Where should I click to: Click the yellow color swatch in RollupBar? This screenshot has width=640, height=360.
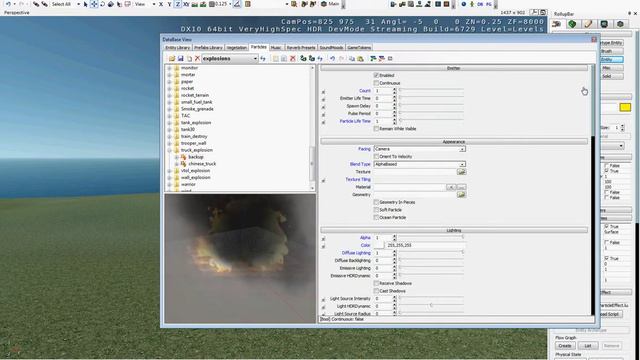[625, 107]
